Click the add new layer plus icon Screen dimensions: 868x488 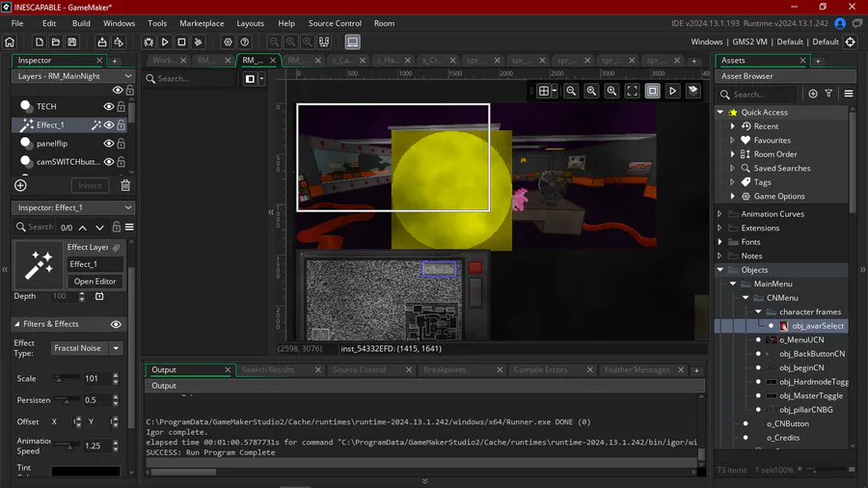[x=20, y=185]
